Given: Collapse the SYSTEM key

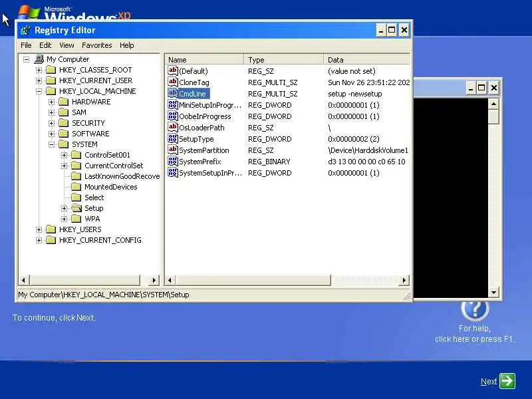Looking at the screenshot, I should click(x=51, y=144).
